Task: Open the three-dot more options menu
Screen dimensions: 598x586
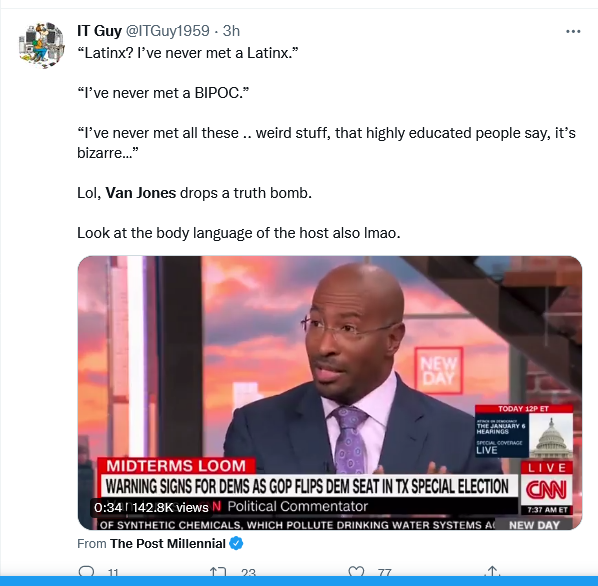Action: coord(573,31)
